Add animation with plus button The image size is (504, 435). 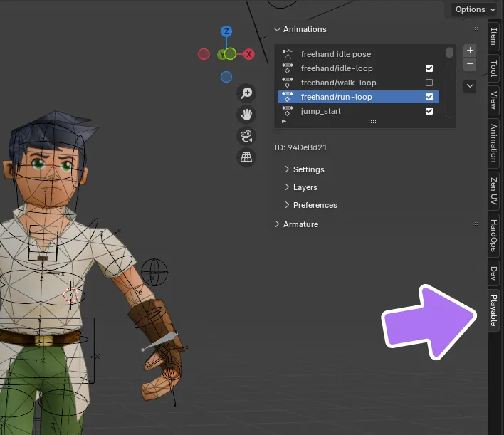(x=470, y=51)
